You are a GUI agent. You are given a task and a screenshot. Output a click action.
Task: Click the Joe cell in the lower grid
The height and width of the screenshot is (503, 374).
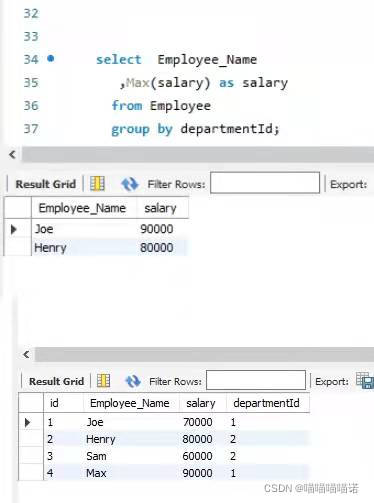click(x=131, y=422)
